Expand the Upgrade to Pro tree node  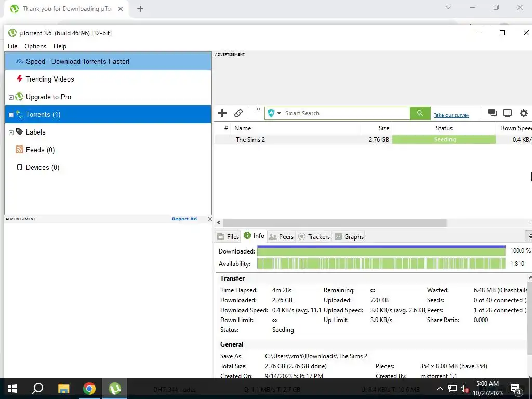[x=11, y=97]
